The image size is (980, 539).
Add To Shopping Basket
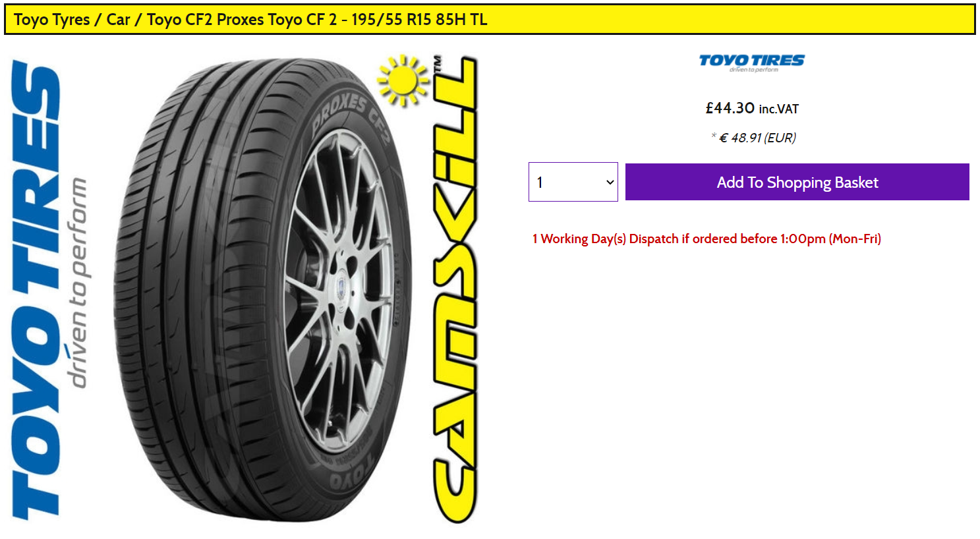coord(797,182)
